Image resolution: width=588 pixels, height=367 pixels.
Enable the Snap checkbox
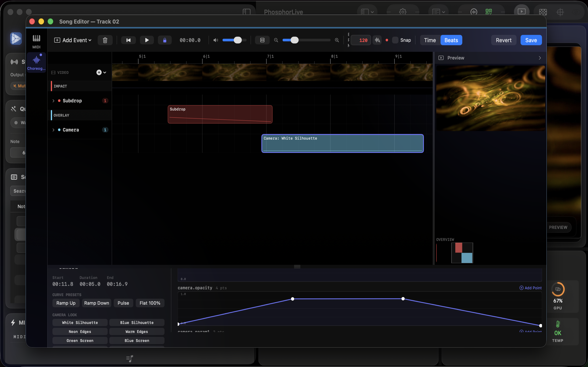[395, 40]
